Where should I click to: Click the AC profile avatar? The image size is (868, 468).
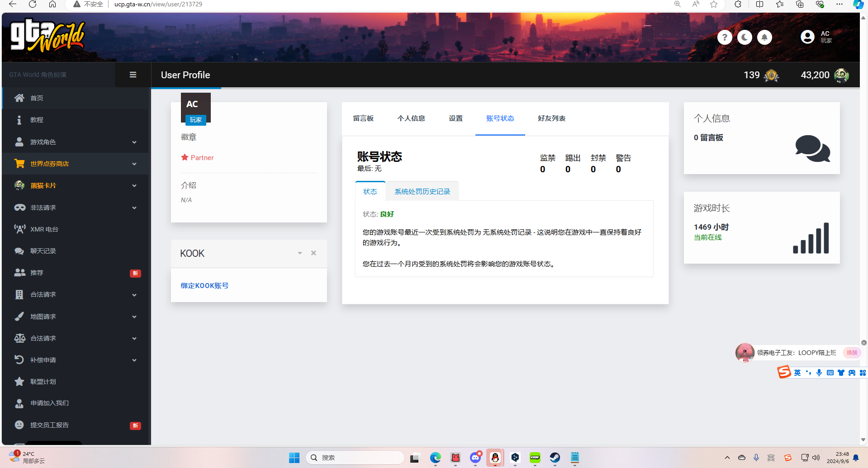(196, 109)
